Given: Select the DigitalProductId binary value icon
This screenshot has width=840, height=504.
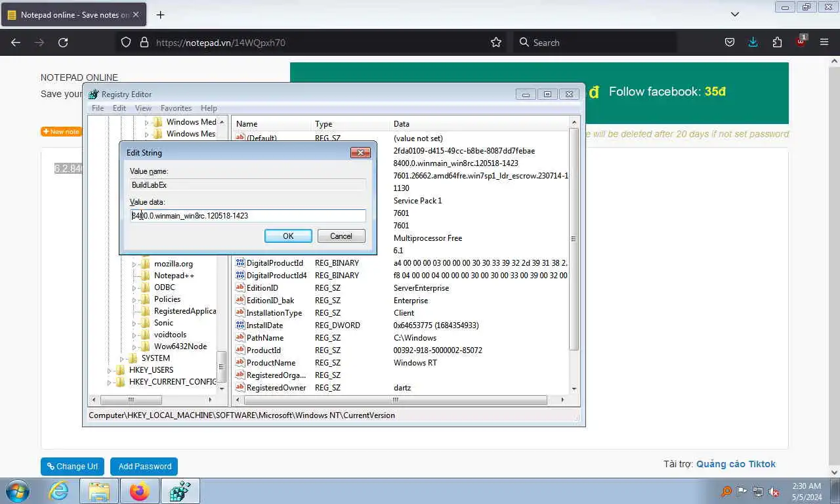Looking at the screenshot, I should [x=240, y=262].
